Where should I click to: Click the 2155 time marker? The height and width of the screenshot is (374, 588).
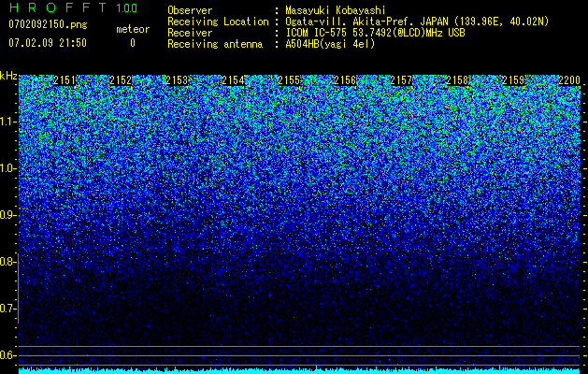click(x=289, y=80)
